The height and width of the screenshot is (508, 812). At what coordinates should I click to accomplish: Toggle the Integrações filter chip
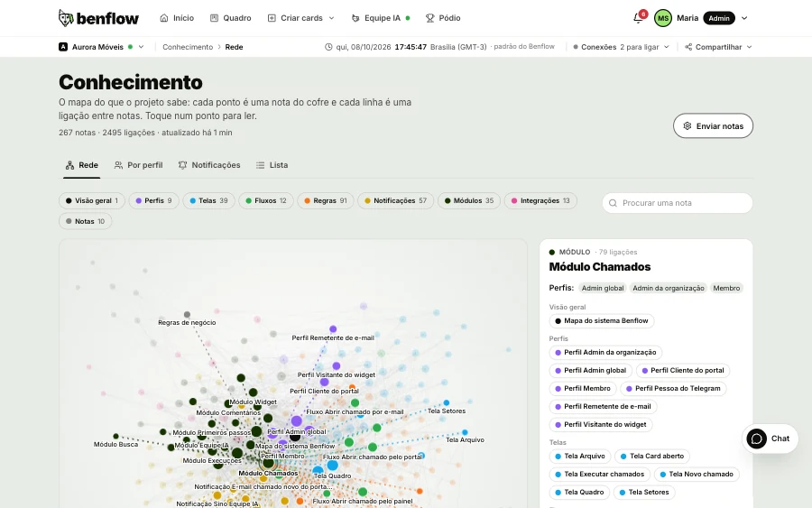click(540, 201)
